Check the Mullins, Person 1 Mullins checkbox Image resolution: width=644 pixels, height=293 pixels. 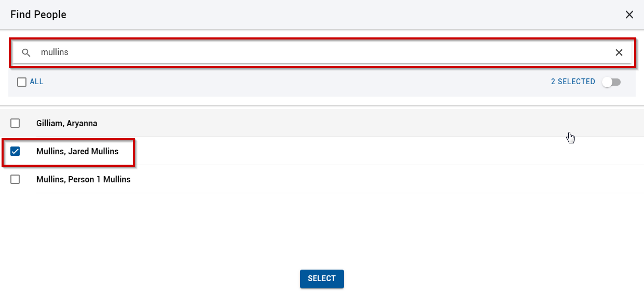tap(15, 179)
